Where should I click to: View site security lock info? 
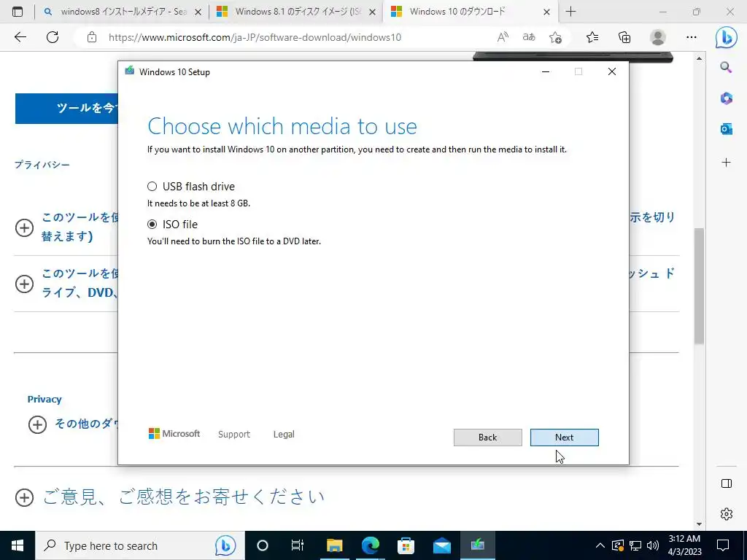point(92,37)
